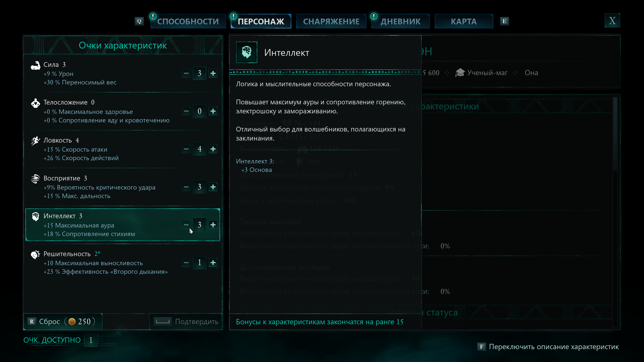Click the F key icon for description toggle
This screenshot has width=644, height=362.
click(x=481, y=347)
